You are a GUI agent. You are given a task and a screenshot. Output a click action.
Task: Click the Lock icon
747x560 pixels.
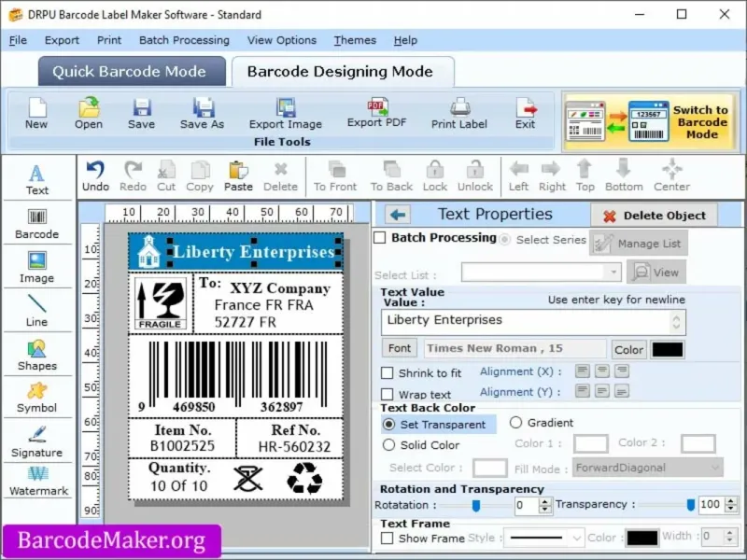(x=435, y=176)
